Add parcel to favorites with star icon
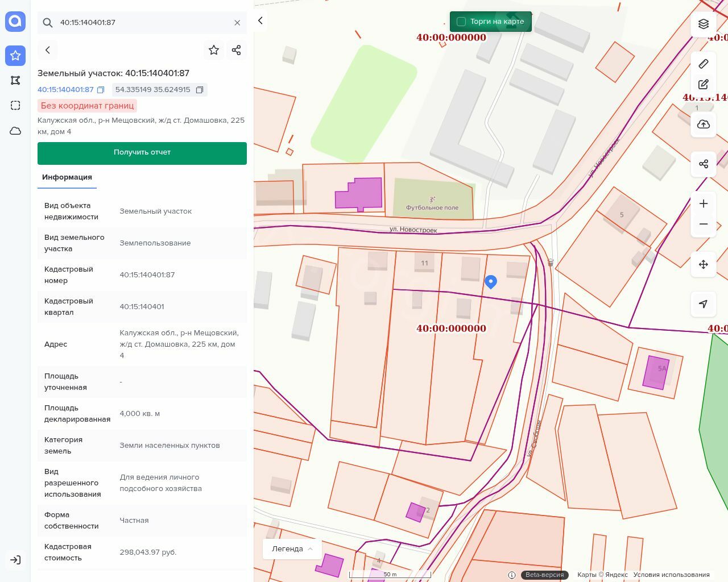Screen dimensions: 728x582 [x=214, y=50]
